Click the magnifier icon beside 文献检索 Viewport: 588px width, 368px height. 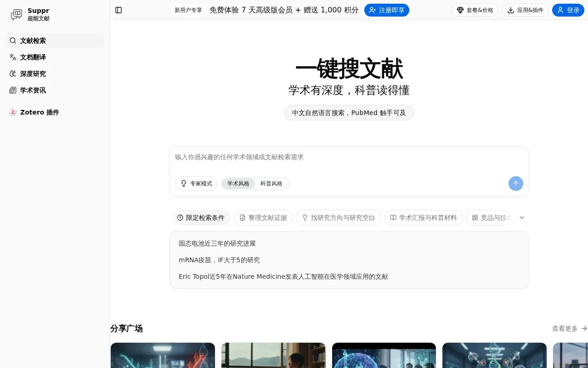coord(13,40)
